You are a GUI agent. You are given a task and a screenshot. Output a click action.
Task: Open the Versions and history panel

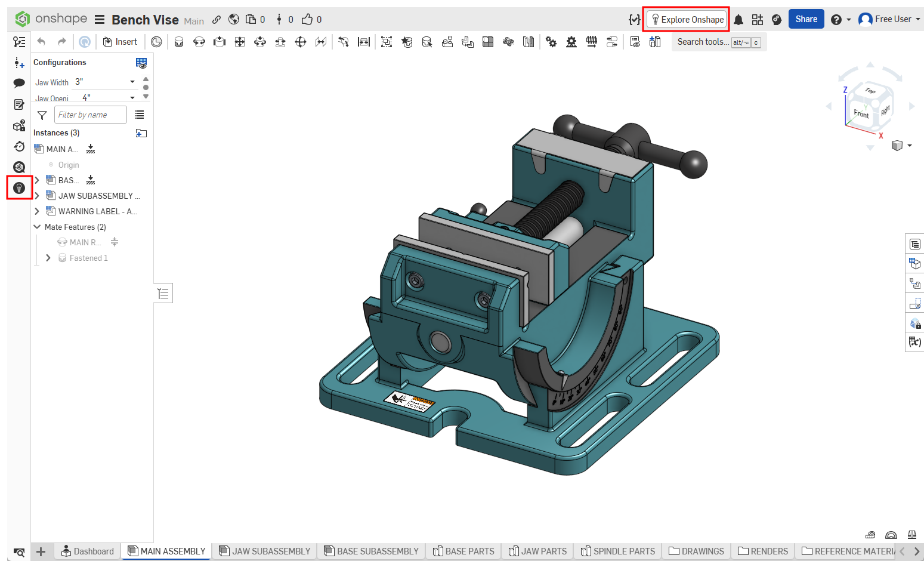coord(19,146)
